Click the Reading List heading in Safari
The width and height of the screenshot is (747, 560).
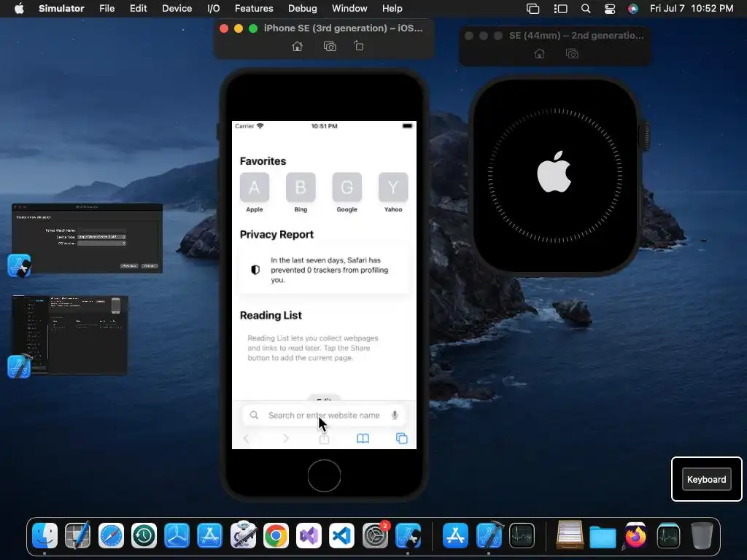click(271, 315)
